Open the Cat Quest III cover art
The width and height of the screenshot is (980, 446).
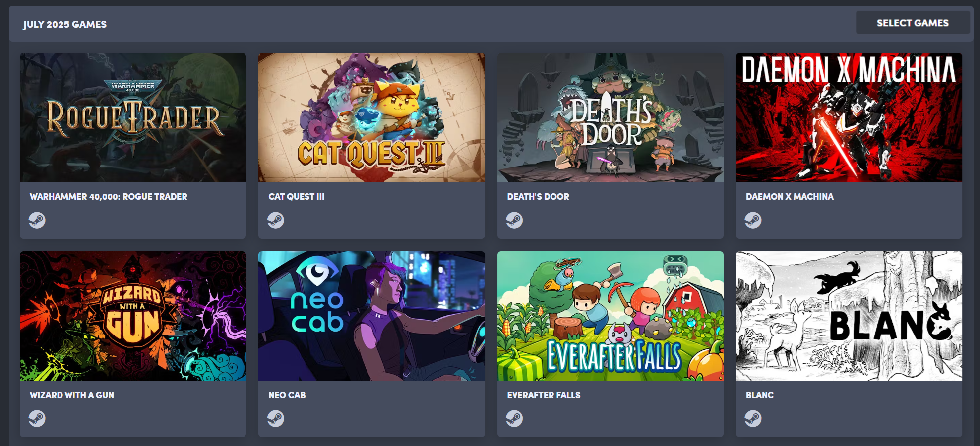point(371,117)
